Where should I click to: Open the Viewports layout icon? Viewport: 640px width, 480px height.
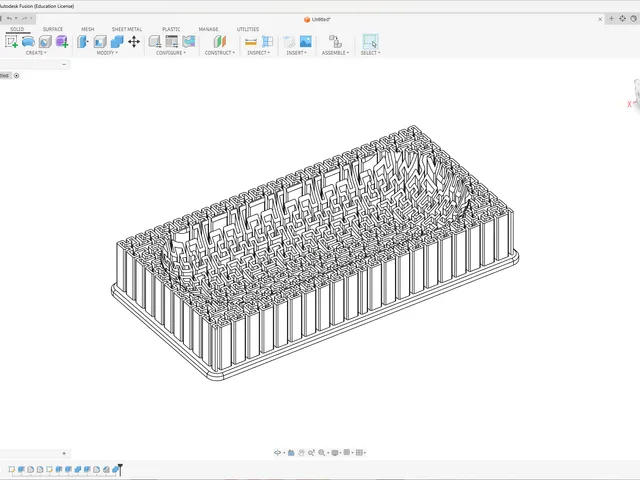(x=359, y=452)
